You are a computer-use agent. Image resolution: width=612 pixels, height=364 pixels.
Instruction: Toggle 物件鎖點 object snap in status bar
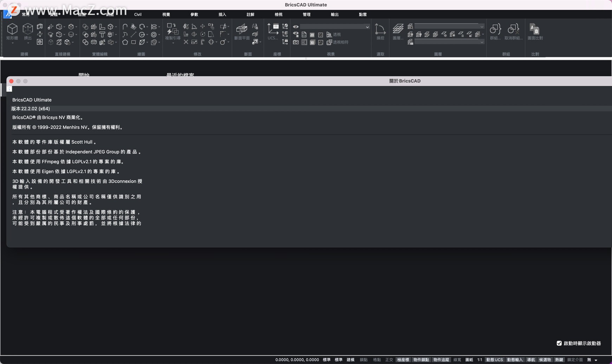point(421,360)
